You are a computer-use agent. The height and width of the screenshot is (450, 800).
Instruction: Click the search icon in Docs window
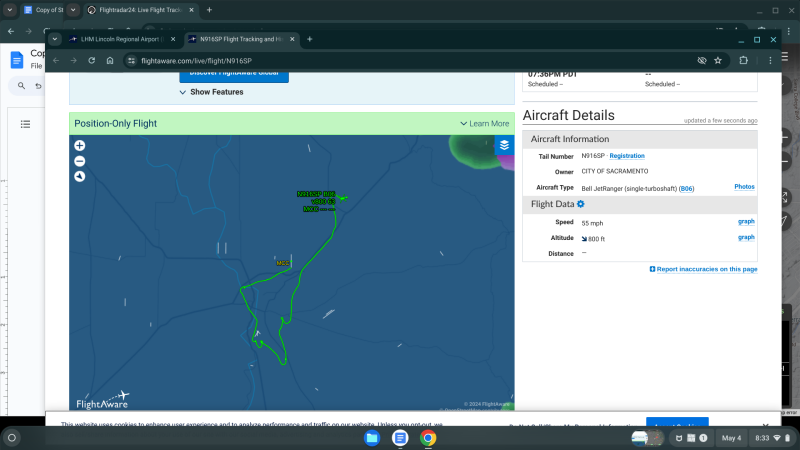[21, 86]
